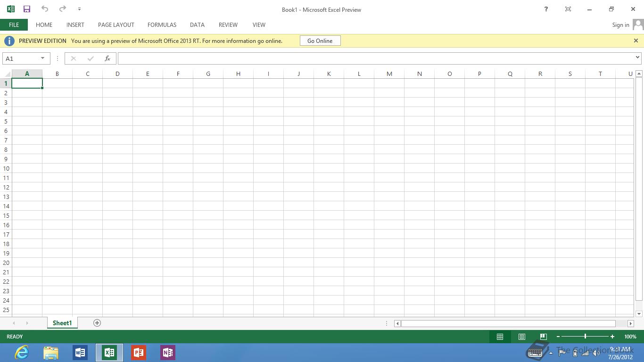Open Microsoft Excel Help question mark
This screenshot has width=644, height=362.
click(546, 9)
